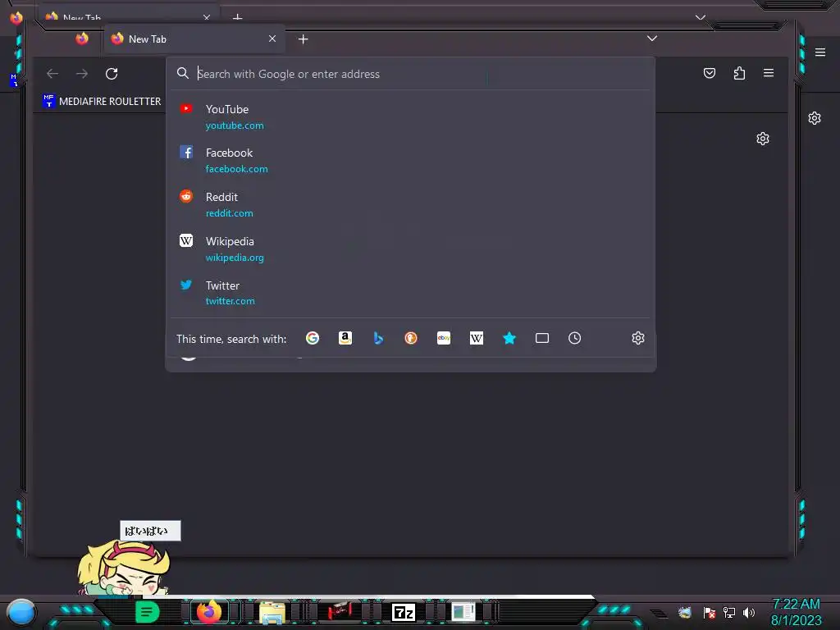This screenshot has height=630, width=840.
Task: Click the Firefox taskbar button
Action: pos(209,611)
